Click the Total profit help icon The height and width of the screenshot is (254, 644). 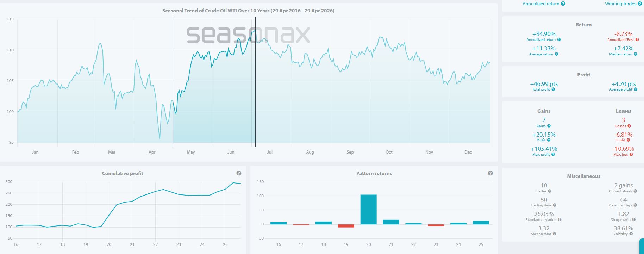(x=553, y=89)
